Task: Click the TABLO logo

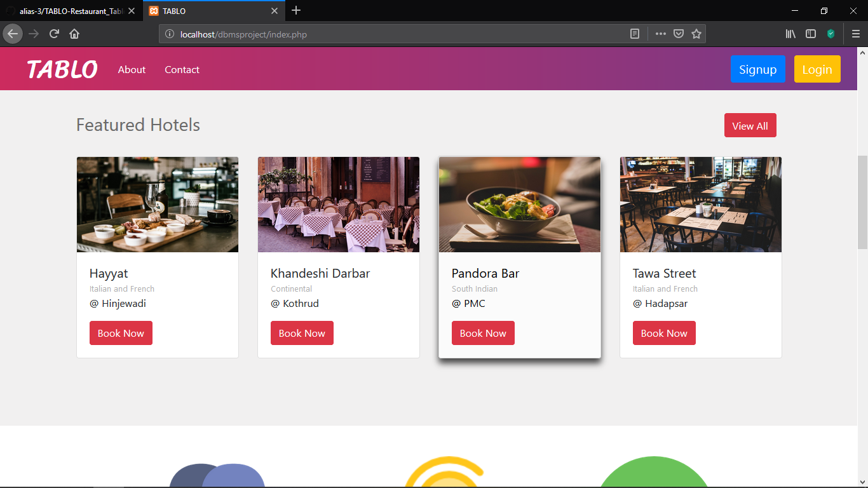Action: 62,69
